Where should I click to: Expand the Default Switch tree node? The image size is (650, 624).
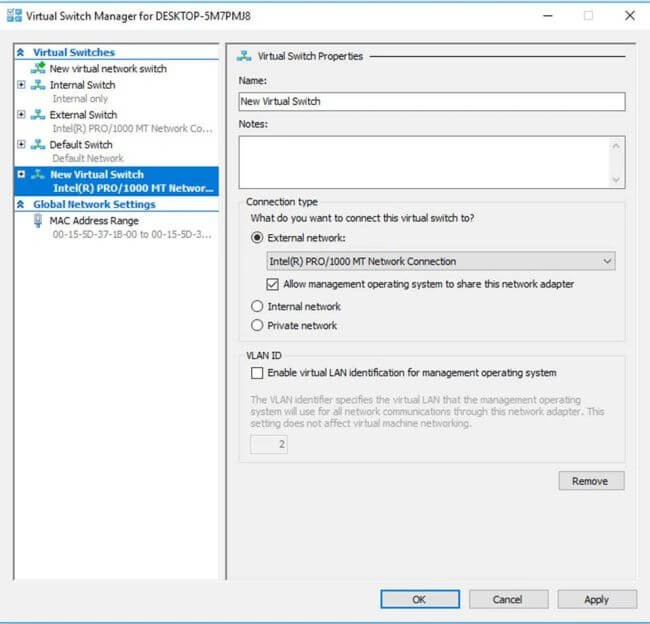tap(21, 144)
